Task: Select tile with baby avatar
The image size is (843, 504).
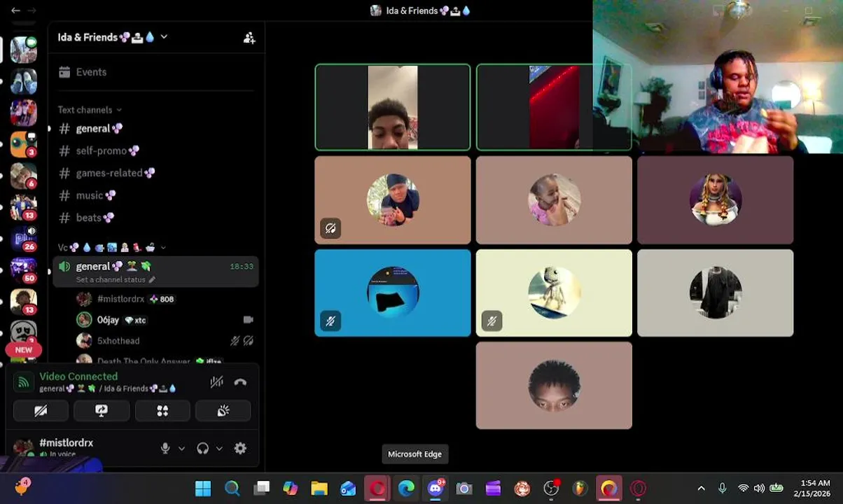Action: point(554,200)
